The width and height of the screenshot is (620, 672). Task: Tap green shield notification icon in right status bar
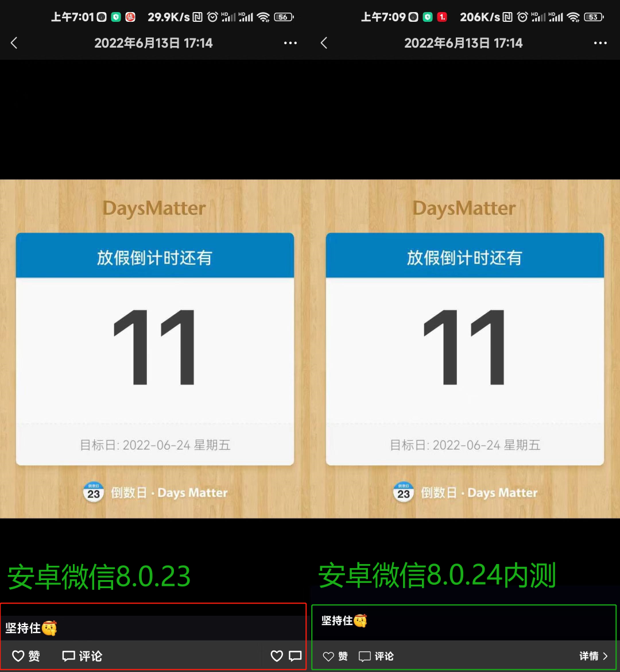pyautogui.click(x=427, y=17)
